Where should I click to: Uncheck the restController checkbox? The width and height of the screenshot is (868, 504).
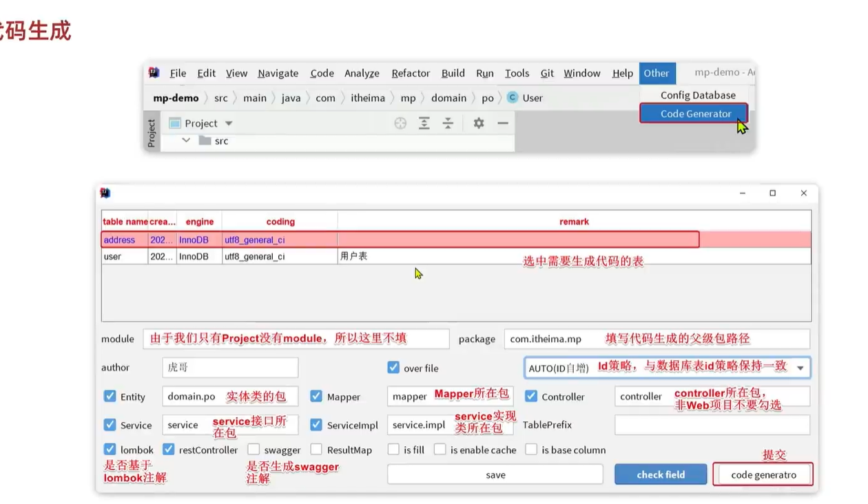point(169,449)
